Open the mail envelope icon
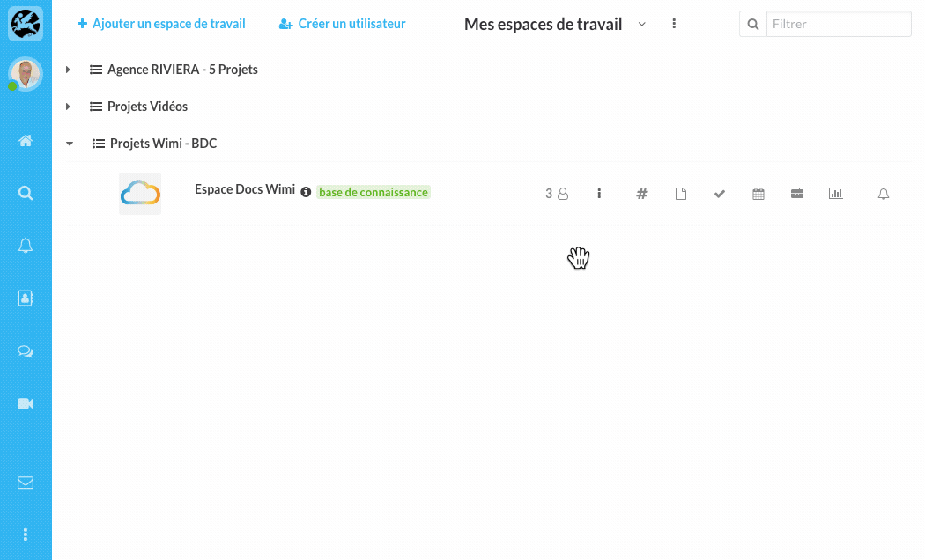The height and width of the screenshot is (560, 925). [26, 483]
